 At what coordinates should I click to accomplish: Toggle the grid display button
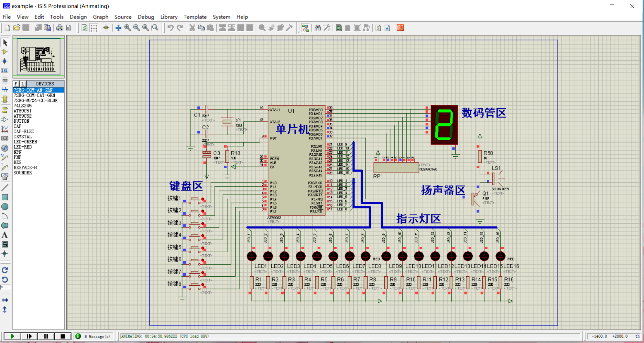[x=94, y=28]
